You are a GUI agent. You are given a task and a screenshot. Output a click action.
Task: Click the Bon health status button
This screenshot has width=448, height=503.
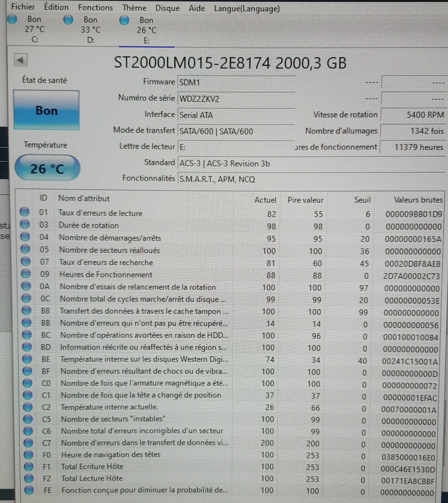point(47,110)
